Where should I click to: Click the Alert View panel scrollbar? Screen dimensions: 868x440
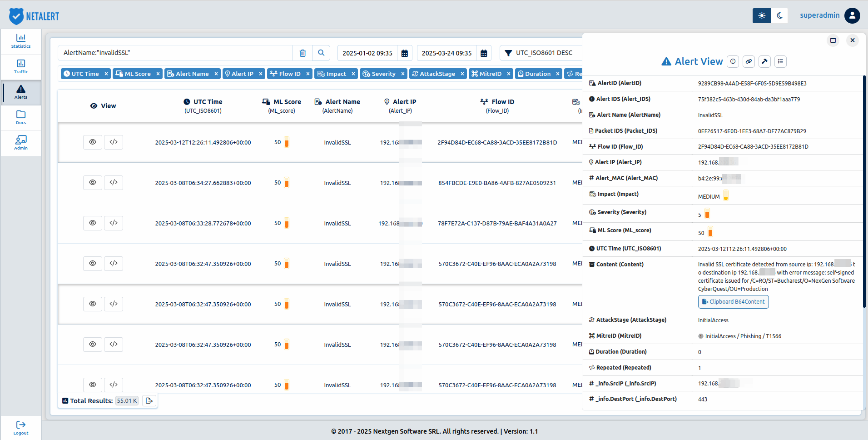click(x=864, y=191)
